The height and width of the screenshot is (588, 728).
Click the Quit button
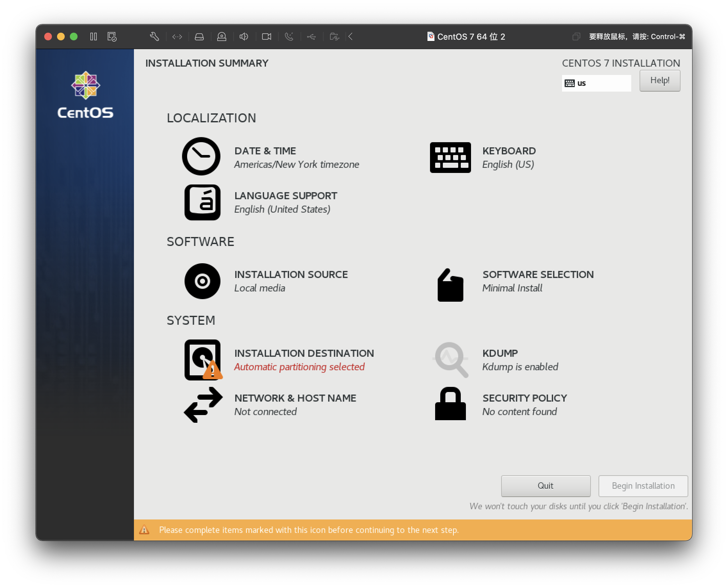click(x=546, y=486)
